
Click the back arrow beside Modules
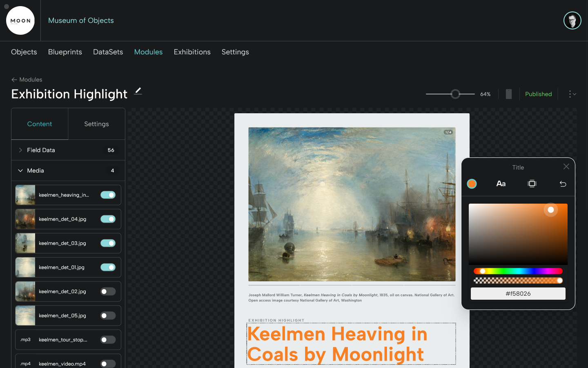point(14,80)
